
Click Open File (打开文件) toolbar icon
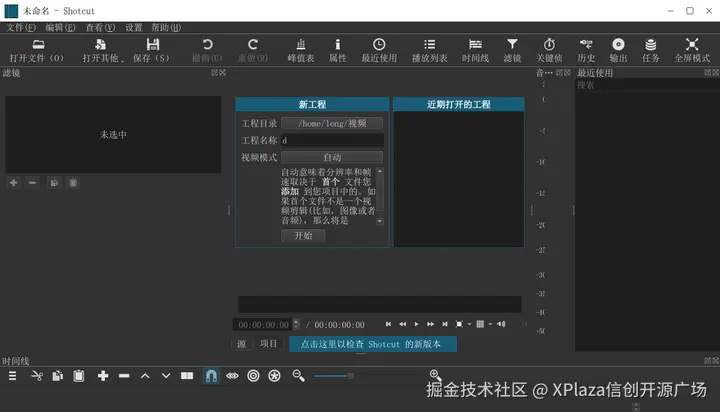point(37,51)
